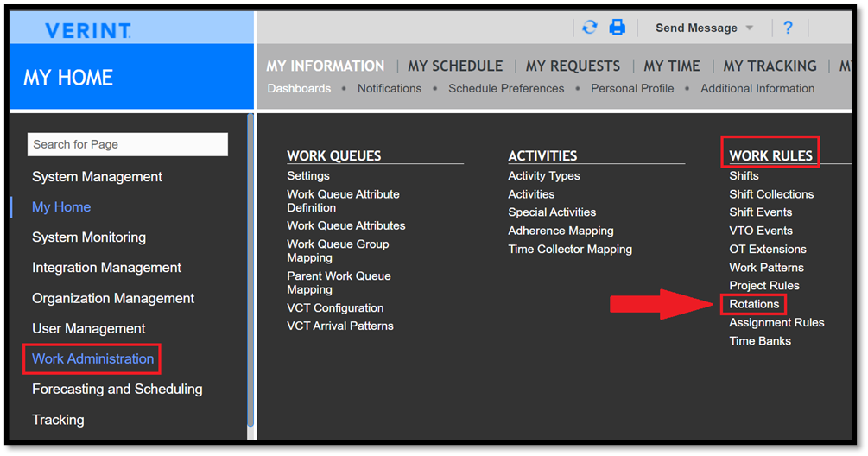Open the Parent Work Queue Mapping link
The height and width of the screenshot is (456, 868).
pos(339,282)
